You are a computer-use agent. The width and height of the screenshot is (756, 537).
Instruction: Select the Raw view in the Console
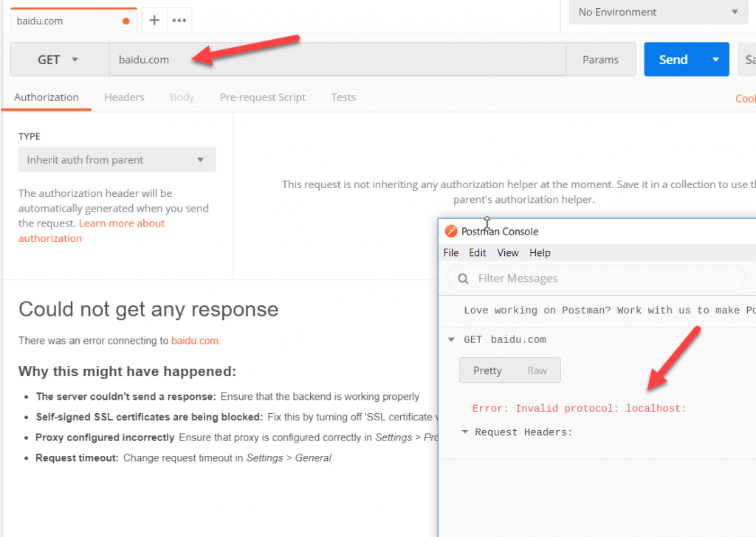pos(537,370)
